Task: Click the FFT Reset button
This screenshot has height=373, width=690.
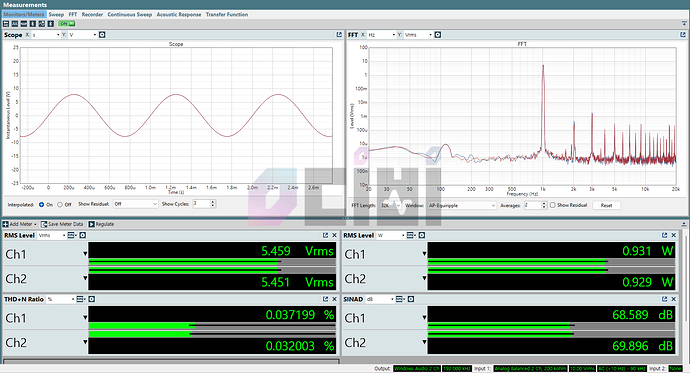Action: (x=606, y=205)
